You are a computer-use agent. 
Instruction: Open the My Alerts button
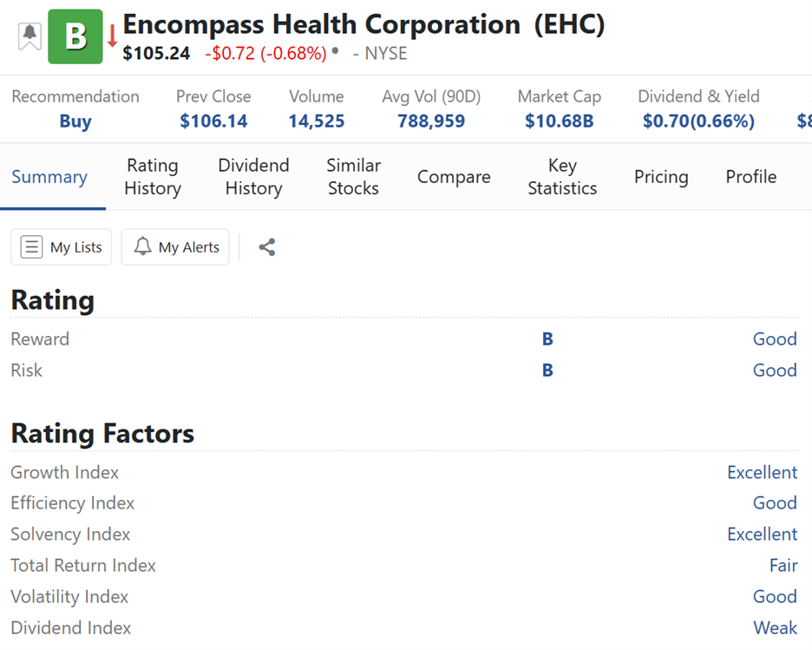(x=175, y=247)
